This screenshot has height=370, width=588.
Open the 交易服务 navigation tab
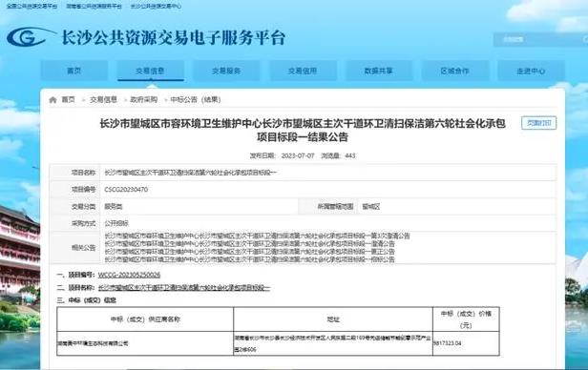click(x=226, y=71)
